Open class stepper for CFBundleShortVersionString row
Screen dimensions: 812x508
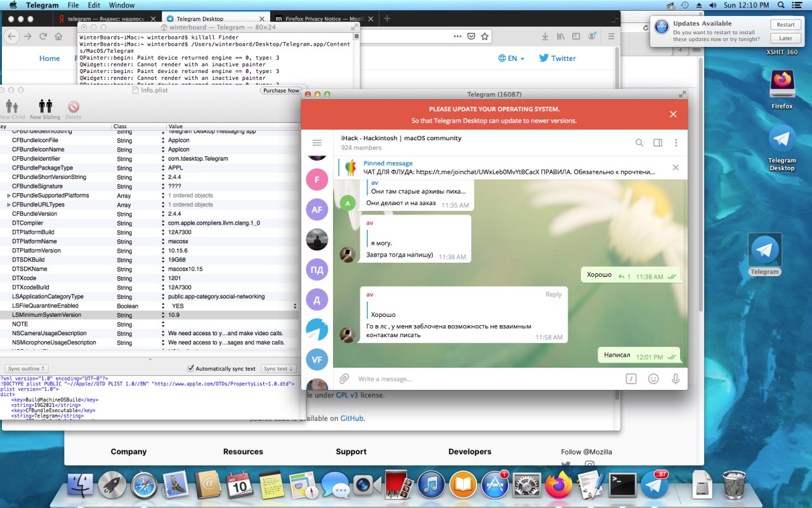[163, 177]
